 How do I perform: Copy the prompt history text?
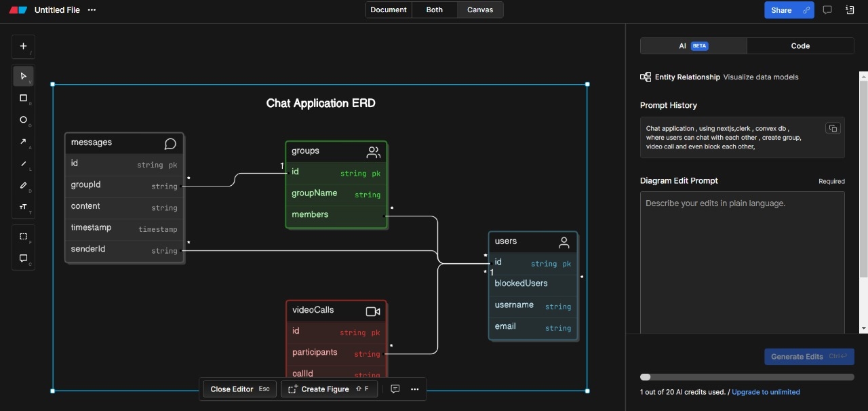click(833, 128)
